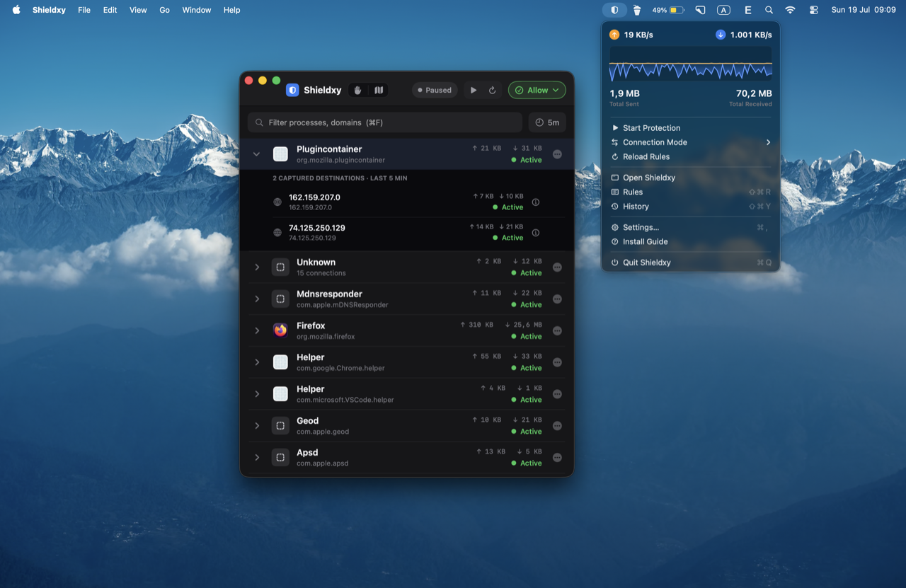This screenshot has width=906, height=588.
Task: Expand the Chrome Helper row
Action: click(x=257, y=362)
